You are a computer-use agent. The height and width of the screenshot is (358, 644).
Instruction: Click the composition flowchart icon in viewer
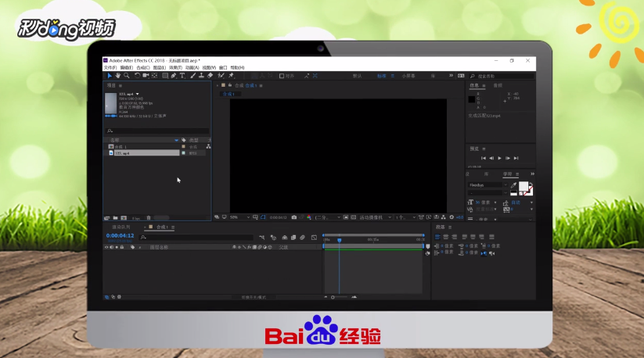444,217
